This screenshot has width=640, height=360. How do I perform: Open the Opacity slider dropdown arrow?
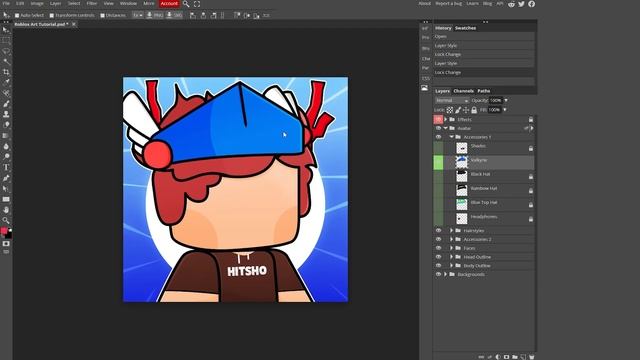pos(506,100)
